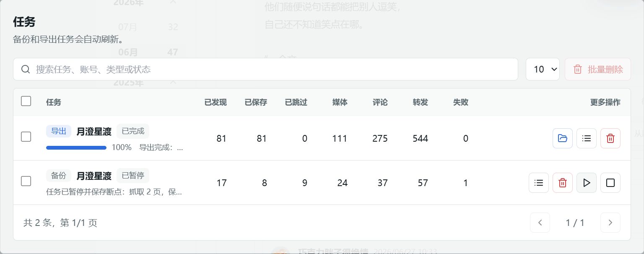Open the export folder for the 导出 task
The height and width of the screenshot is (254, 644).
pos(563,138)
